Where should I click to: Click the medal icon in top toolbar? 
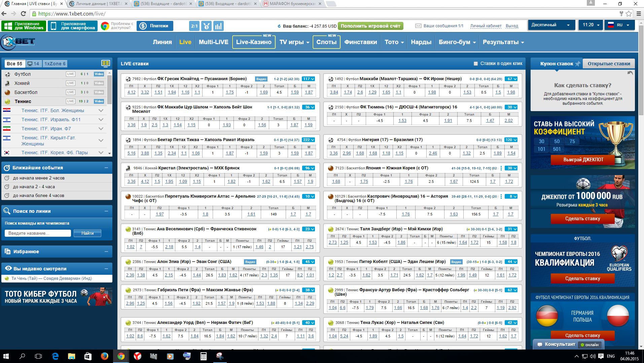207,26
